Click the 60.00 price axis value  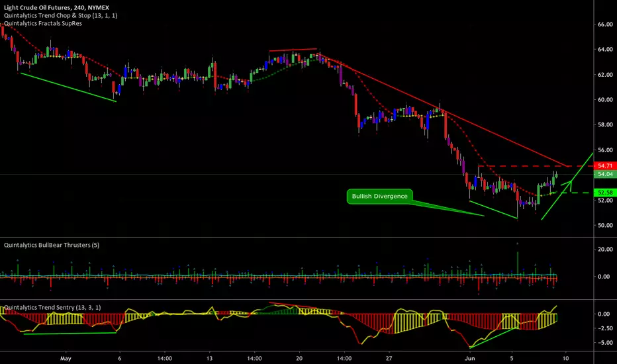(605, 99)
